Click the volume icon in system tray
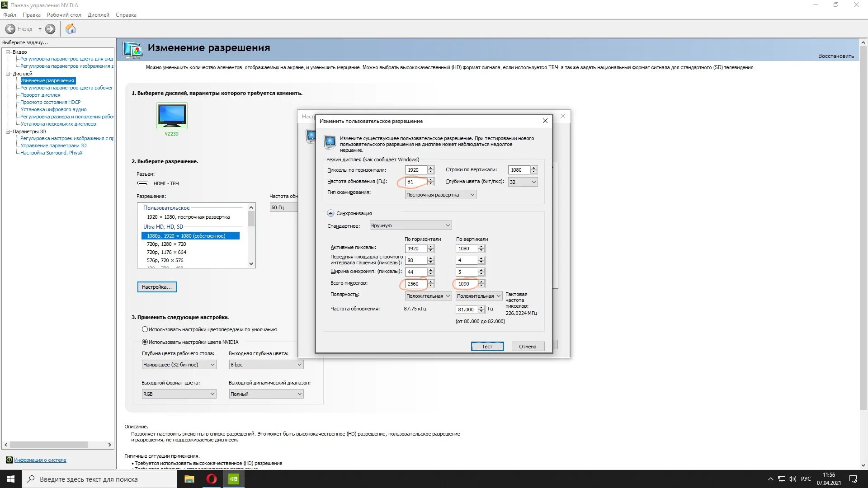 [792, 479]
